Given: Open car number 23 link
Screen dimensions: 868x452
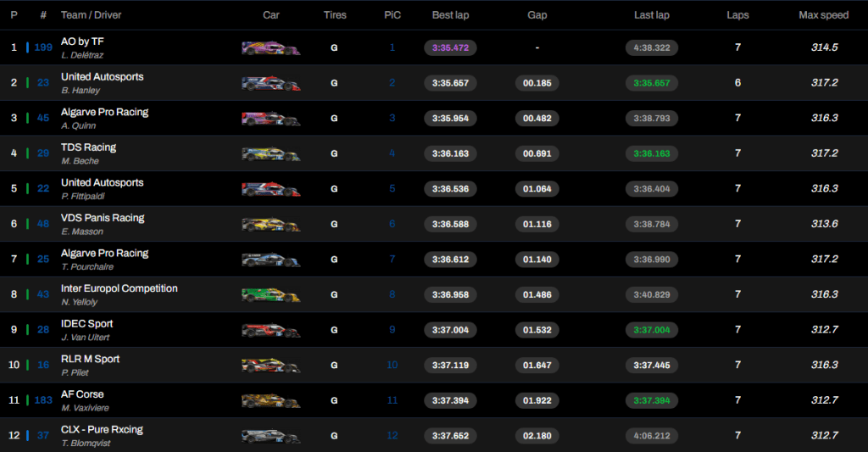Looking at the screenshot, I should 43,83.
